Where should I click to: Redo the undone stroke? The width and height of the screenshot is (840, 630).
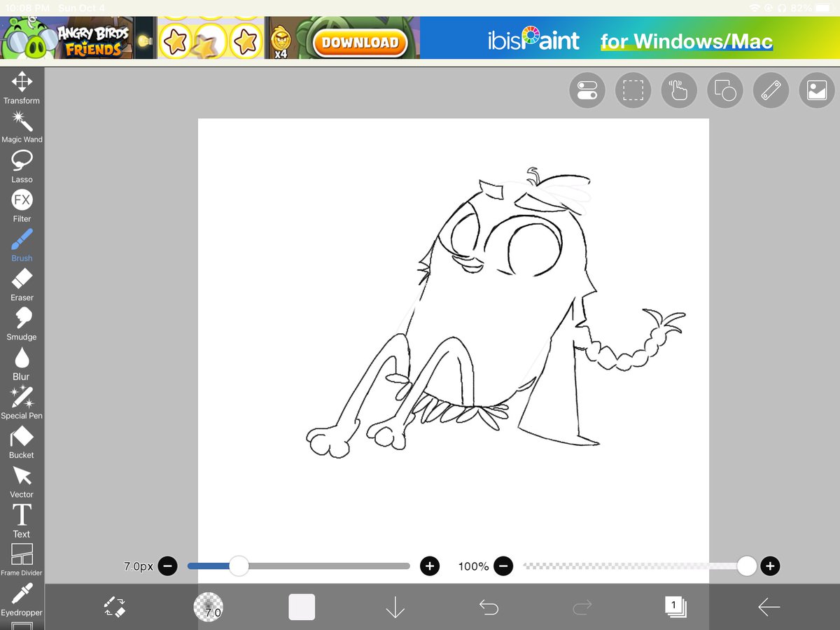point(582,607)
